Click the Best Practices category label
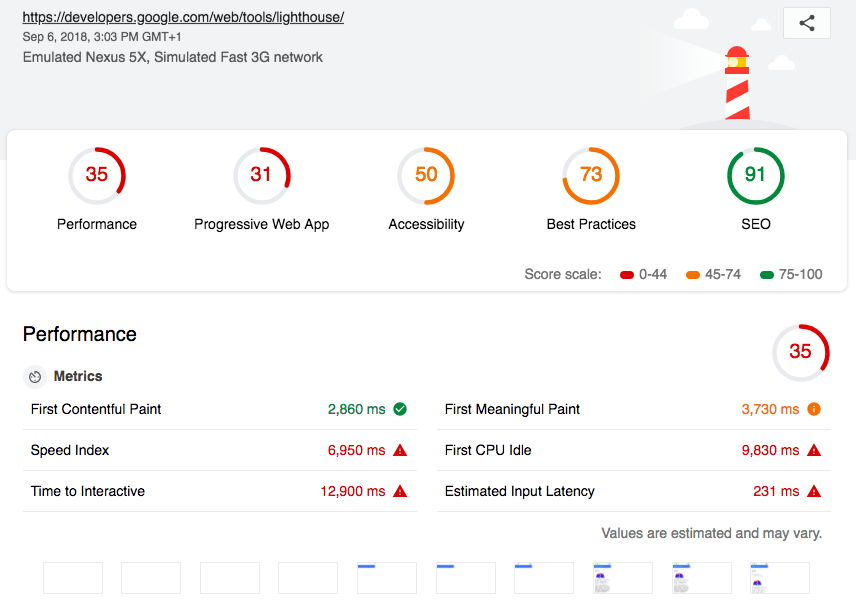The width and height of the screenshot is (856, 616). [x=591, y=224]
